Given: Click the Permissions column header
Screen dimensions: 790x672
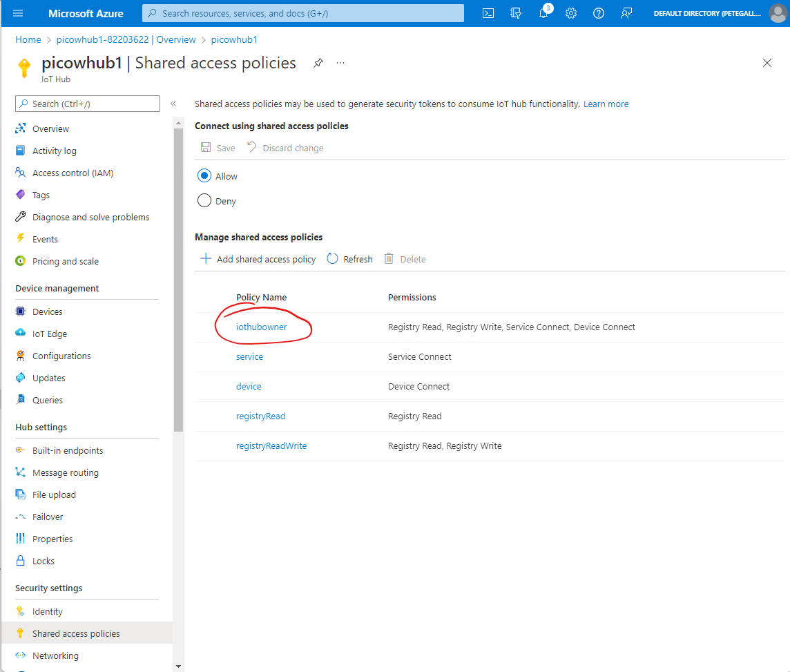Looking at the screenshot, I should pyautogui.click(x=412, y=297).
